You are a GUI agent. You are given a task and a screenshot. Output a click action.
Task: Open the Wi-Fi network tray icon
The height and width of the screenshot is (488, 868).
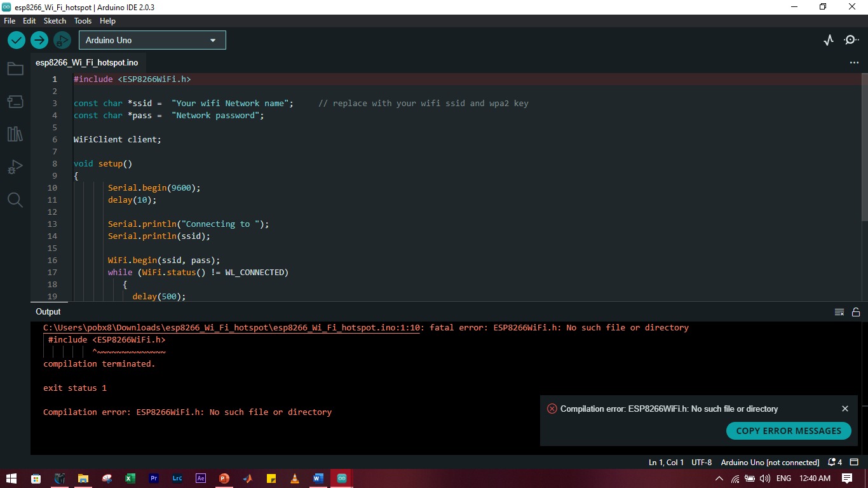[x=735, y=478]
